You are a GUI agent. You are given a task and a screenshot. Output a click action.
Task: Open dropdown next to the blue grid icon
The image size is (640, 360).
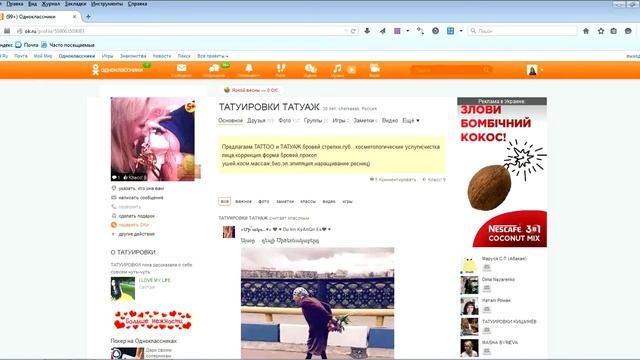(x=461, y=31)
